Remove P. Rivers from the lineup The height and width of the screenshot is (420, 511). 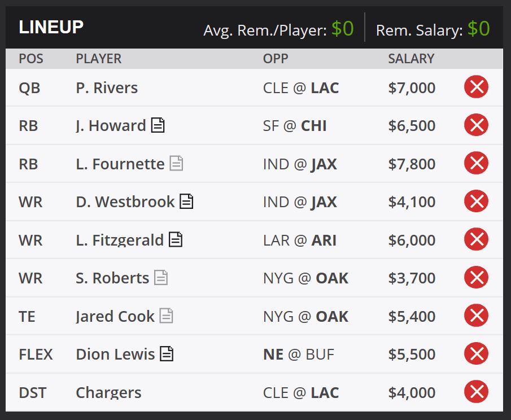click(476, 87)
